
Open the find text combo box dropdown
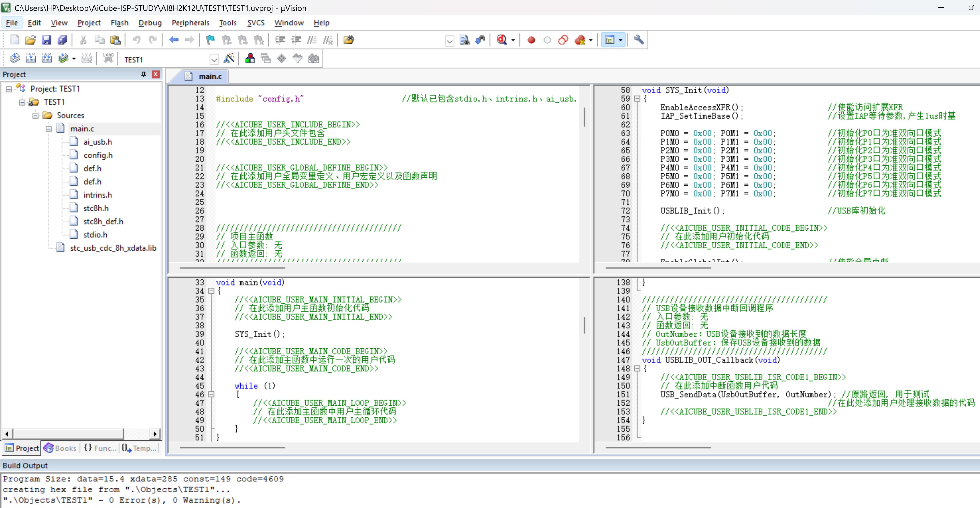[x=450, y=41]
